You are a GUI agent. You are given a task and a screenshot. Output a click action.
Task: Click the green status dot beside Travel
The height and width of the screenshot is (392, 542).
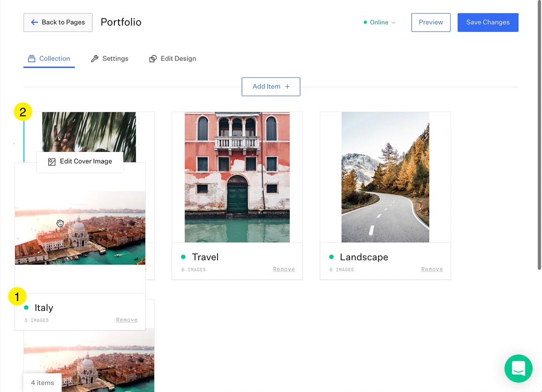(x=183, y=257)
